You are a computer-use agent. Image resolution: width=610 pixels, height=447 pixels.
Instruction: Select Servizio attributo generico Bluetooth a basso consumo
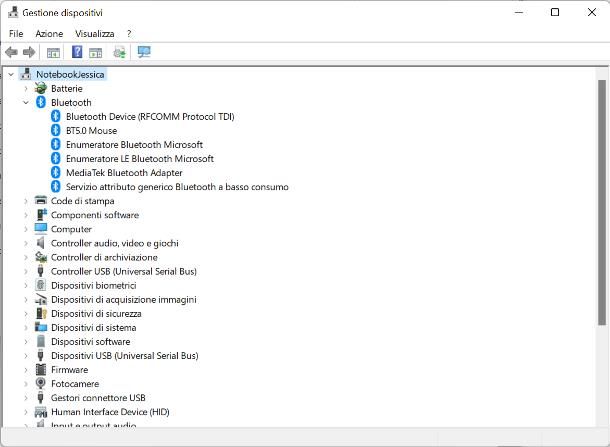click(x=177, y=187)
